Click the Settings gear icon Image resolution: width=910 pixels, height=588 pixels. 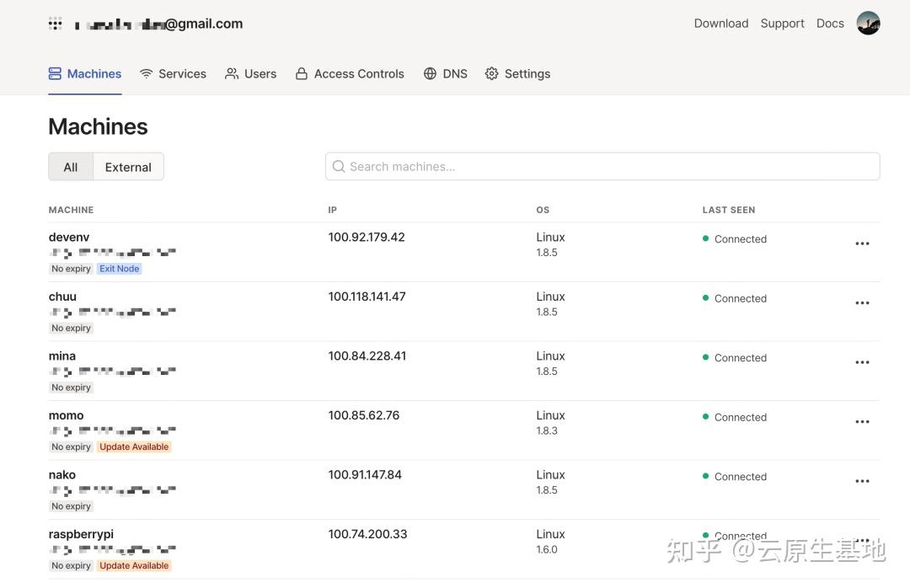coord(492,74)
